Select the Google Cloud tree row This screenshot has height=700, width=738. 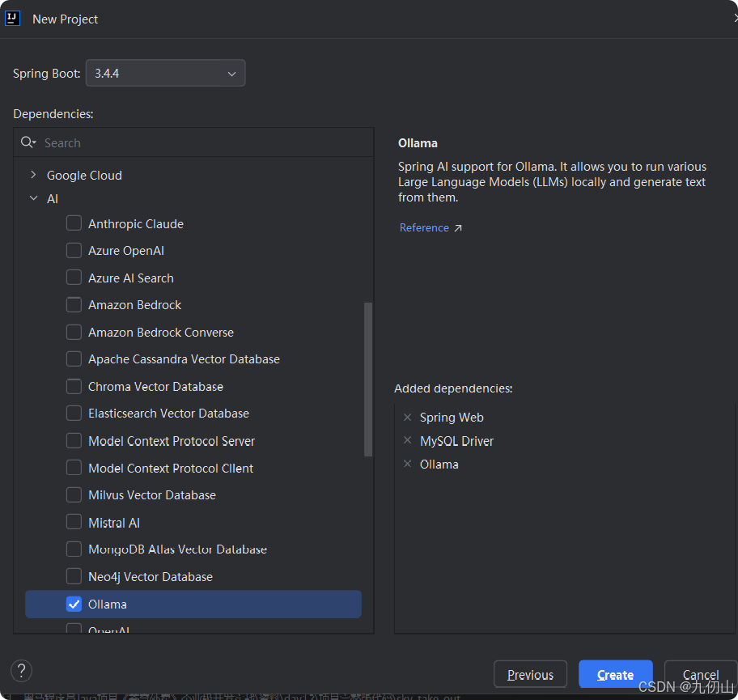tap(193, 175)
